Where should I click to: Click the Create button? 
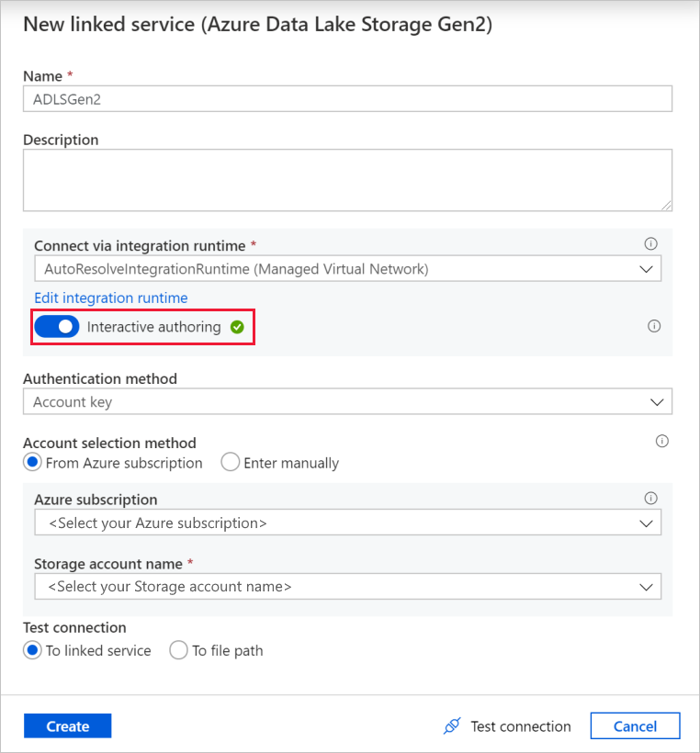click(x=67, y=725)
